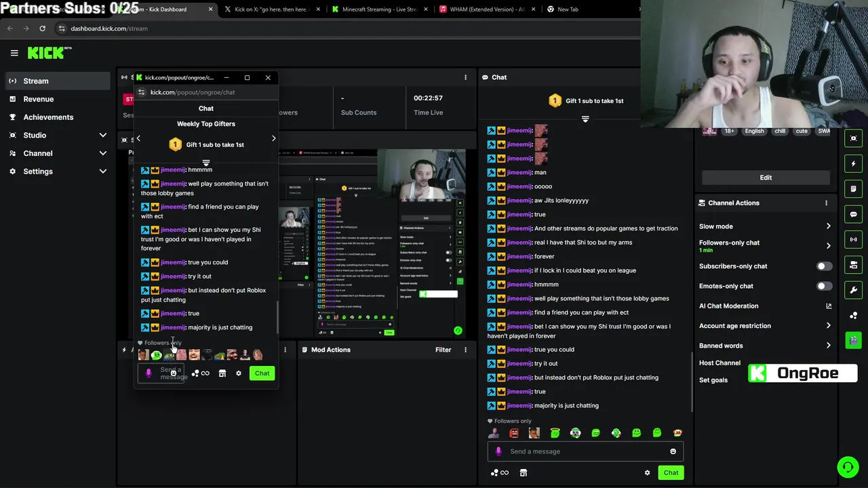Go to next leaderboard slide in popout chat
Screen dimensions: 868x488
click(273, 138)
